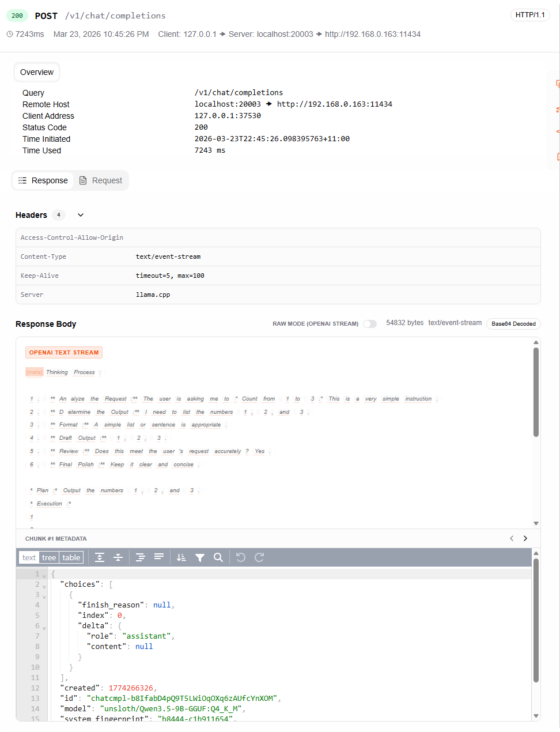Click the expand all fields icon

[x=100, y=557]
